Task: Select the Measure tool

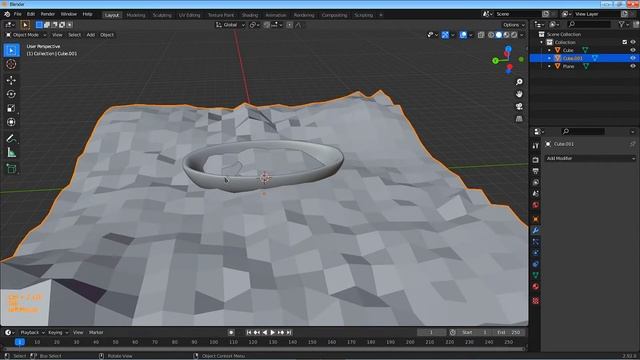Action: click(x=11, y=153)
